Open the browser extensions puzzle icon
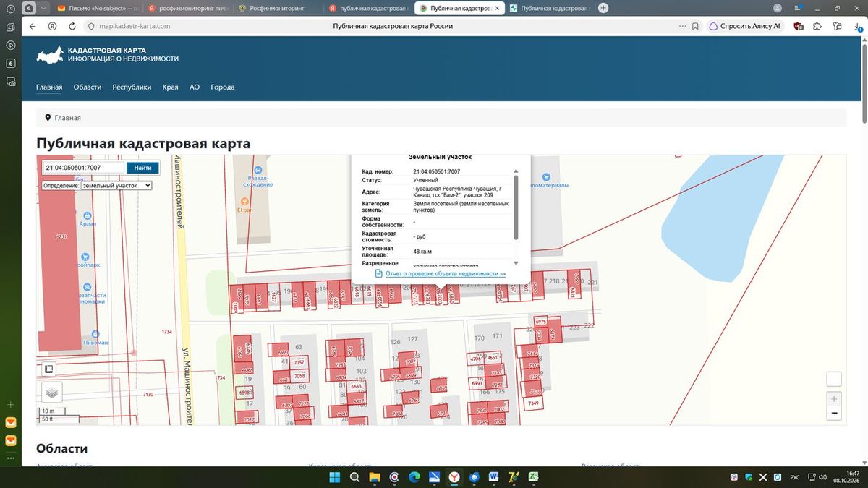 coord(817,26)
